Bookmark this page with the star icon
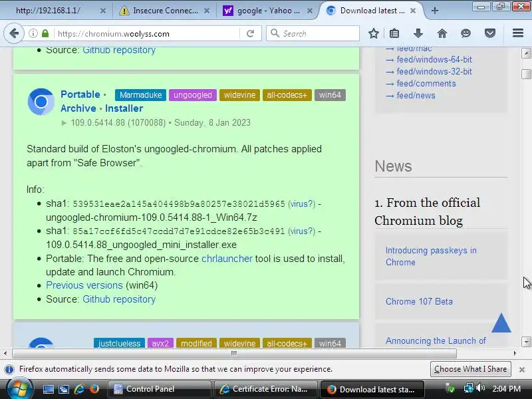Image resolution: width=532 pixels, height=399 pixels. (374, 33)
